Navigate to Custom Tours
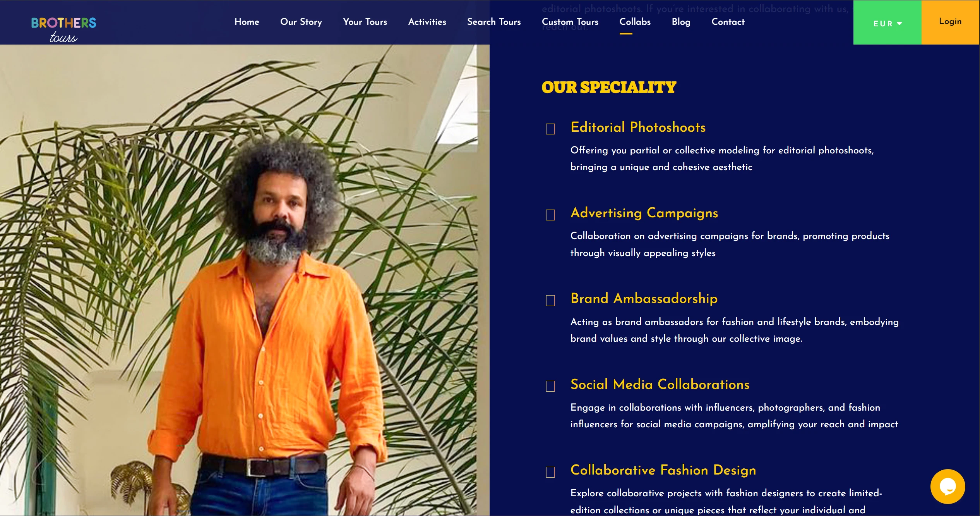 pyautogui.click(x=570, y=22)
